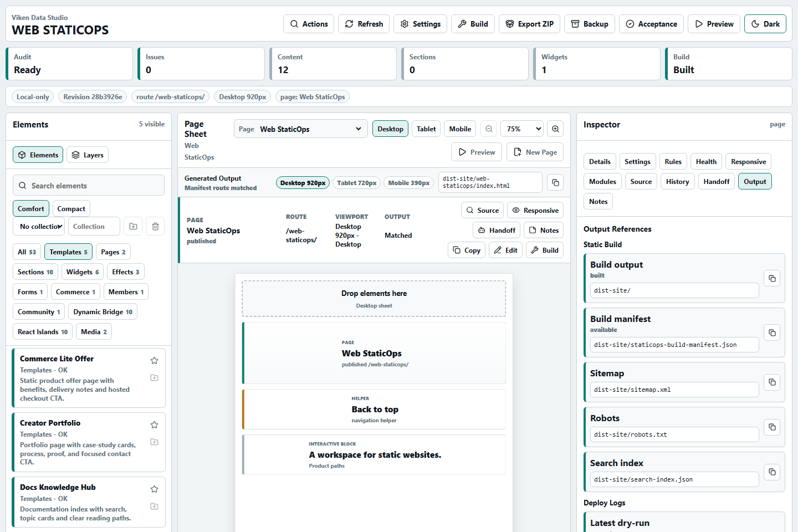Image resolution: width=798 pixels, height=532 pixels.
Task: Select Comfort density
Action: point(31,209)
